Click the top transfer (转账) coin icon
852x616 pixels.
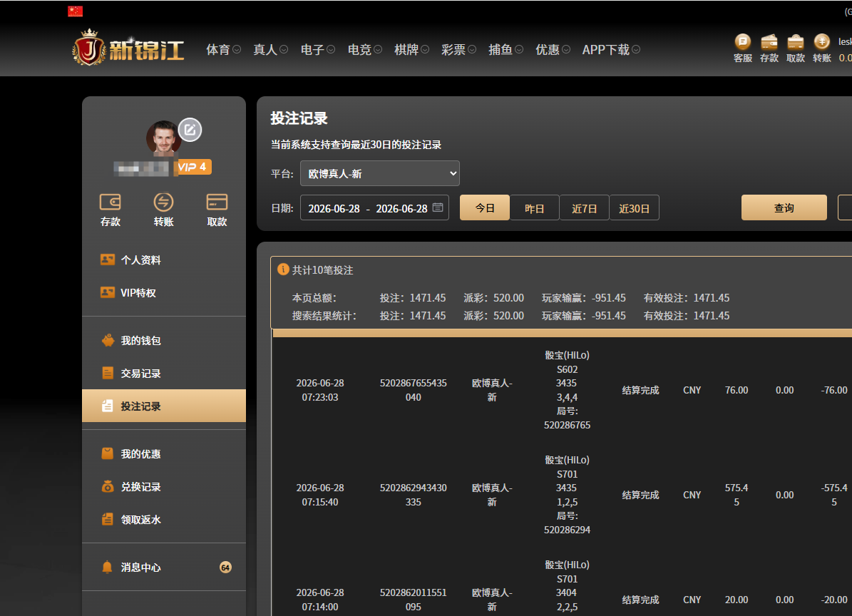(x=821, y=42)
